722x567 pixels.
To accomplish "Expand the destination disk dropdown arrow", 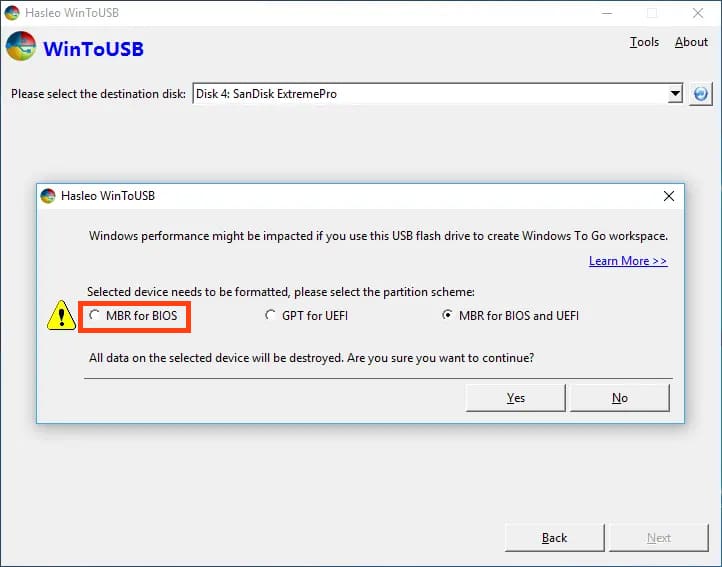I will pyautogui.click(x=674, y=94).
